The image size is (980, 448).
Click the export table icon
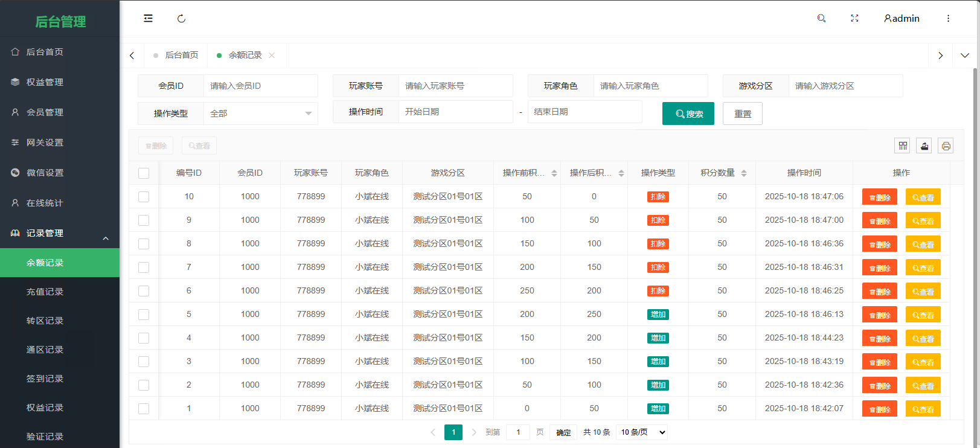point(924,146)
